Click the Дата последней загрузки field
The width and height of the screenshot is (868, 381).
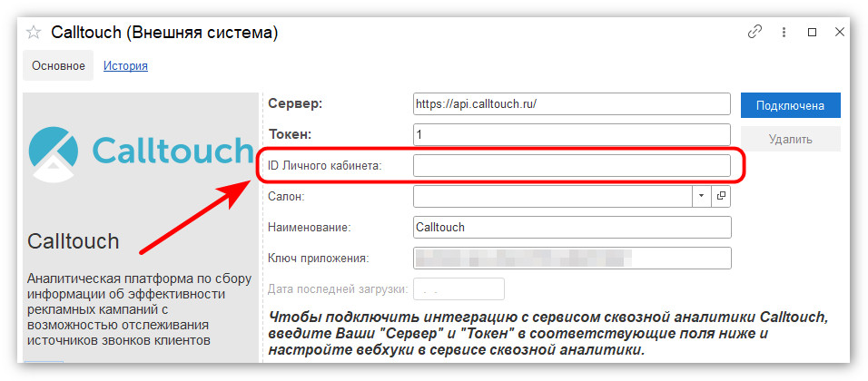coord(459,288)
